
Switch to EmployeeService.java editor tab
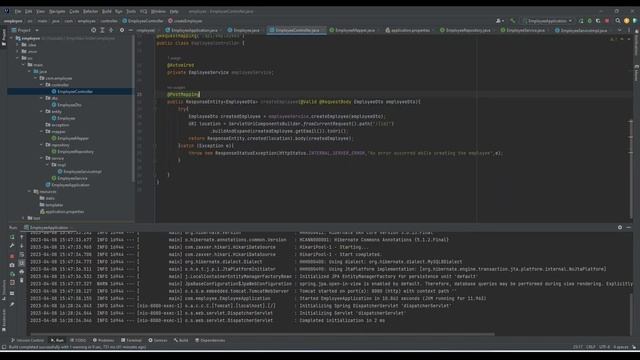[523, 30]
